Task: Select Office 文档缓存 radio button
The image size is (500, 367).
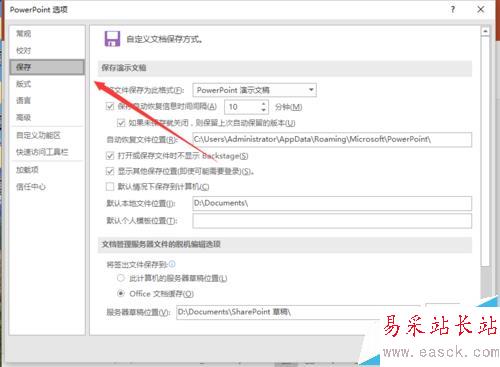Action: pyautogui.click(x=121, y=293)
